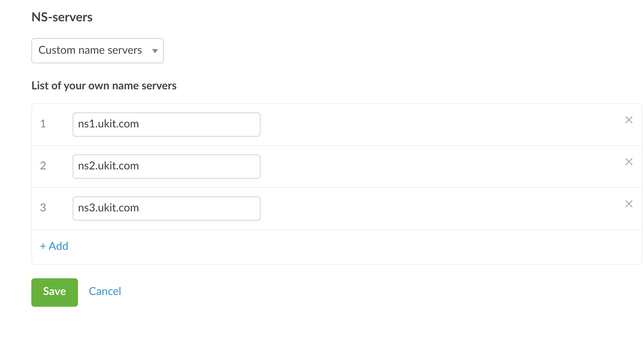Click row number 3 in the list
The width and height of the screenshot is (644, 337).
click(43, 208)
